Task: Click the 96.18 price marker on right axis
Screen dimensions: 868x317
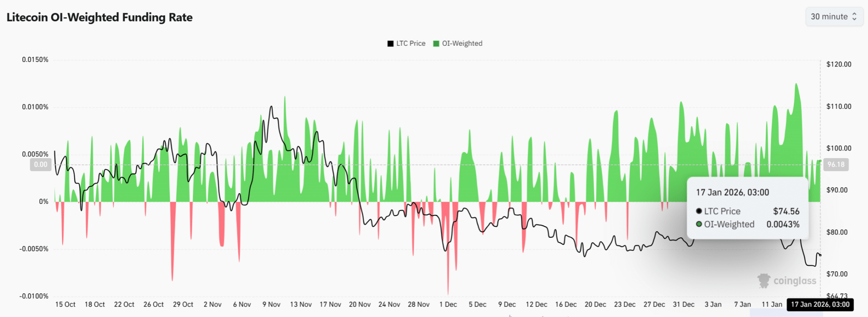Action: point(836,164)
